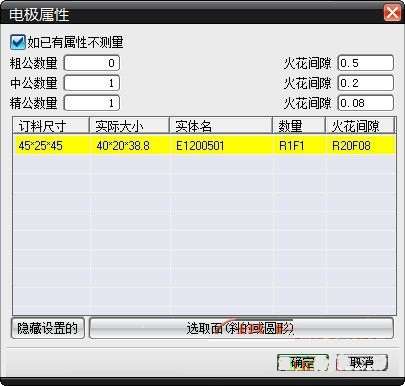The image size is (405, 386).
Task: Click the 选取面(斜的或圆形) button
Action: [x=241, y=328]
